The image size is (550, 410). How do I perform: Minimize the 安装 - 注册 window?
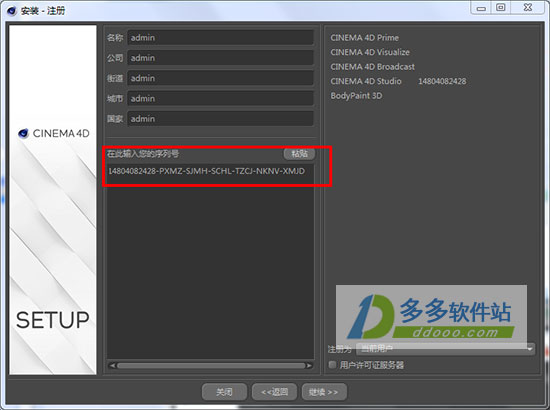coord(481,7)
